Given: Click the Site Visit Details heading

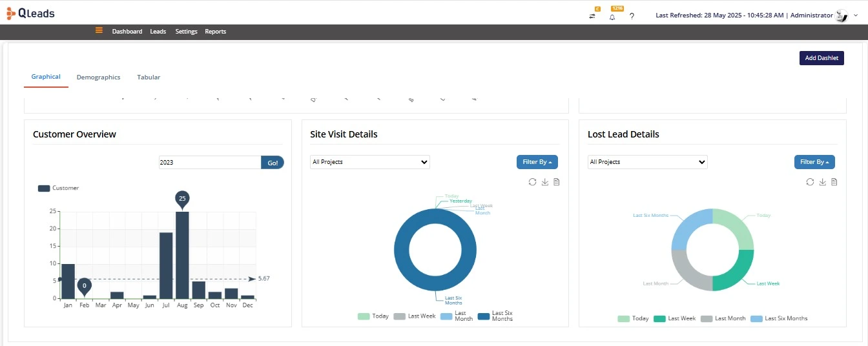Looking at the screenshot, I should pos(344,134).
